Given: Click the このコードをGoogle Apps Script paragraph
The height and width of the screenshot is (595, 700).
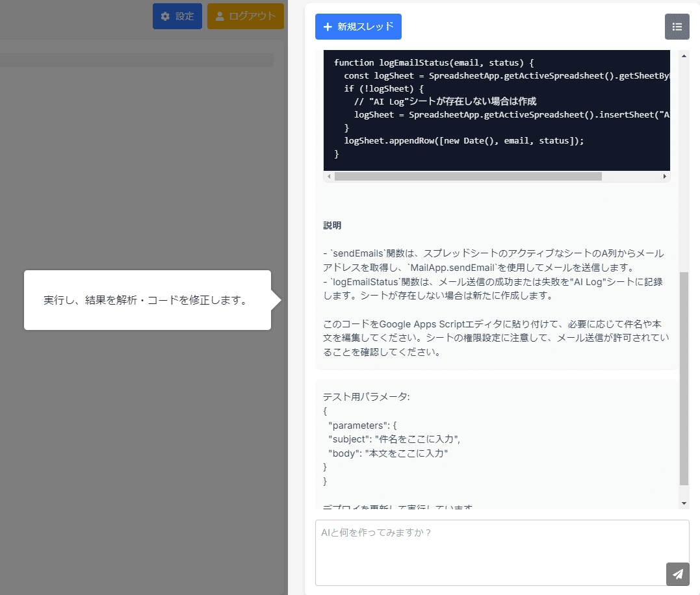Looking at the screenshot, I should 496,338.
